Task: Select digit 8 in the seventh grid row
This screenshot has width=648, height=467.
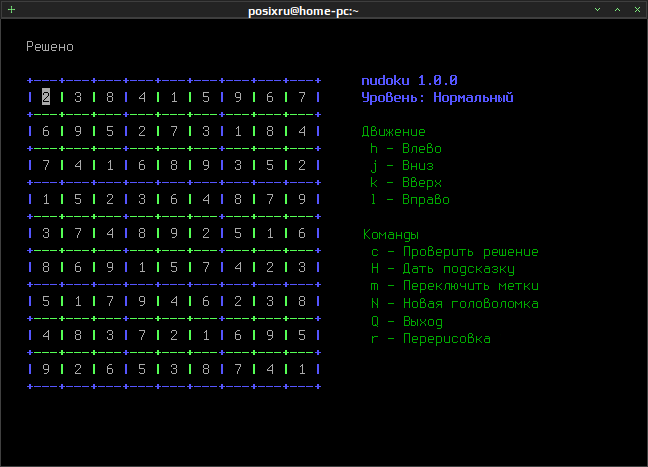Action: (x=302, y=301)
